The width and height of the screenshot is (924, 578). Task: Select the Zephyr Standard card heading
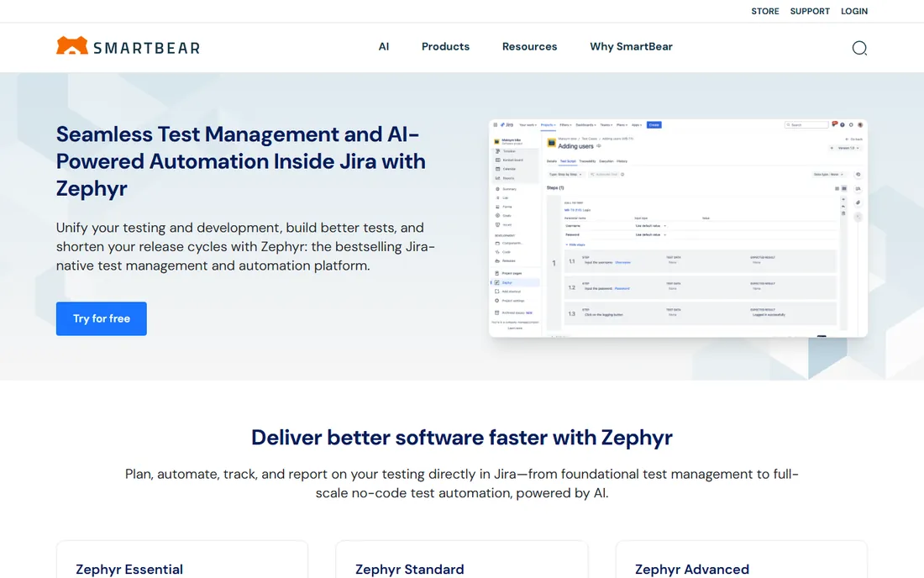point(410,569)
